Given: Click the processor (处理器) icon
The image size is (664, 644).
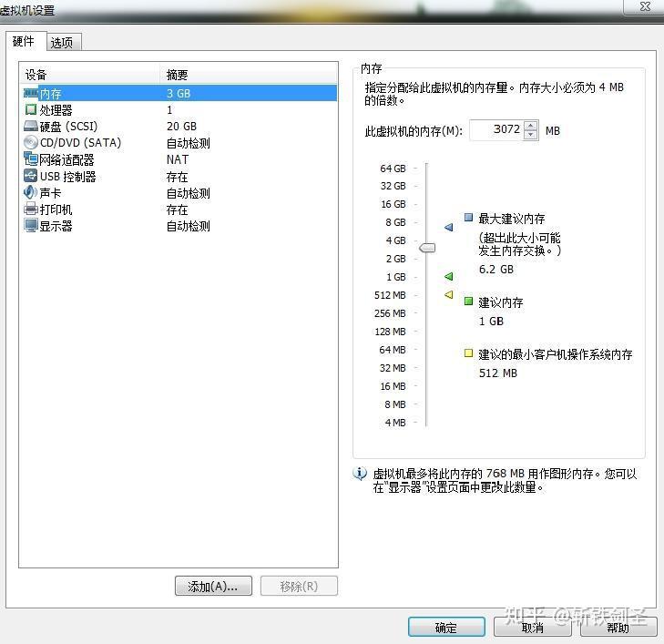Looking at the screenshot, I should tap(31, 109).
